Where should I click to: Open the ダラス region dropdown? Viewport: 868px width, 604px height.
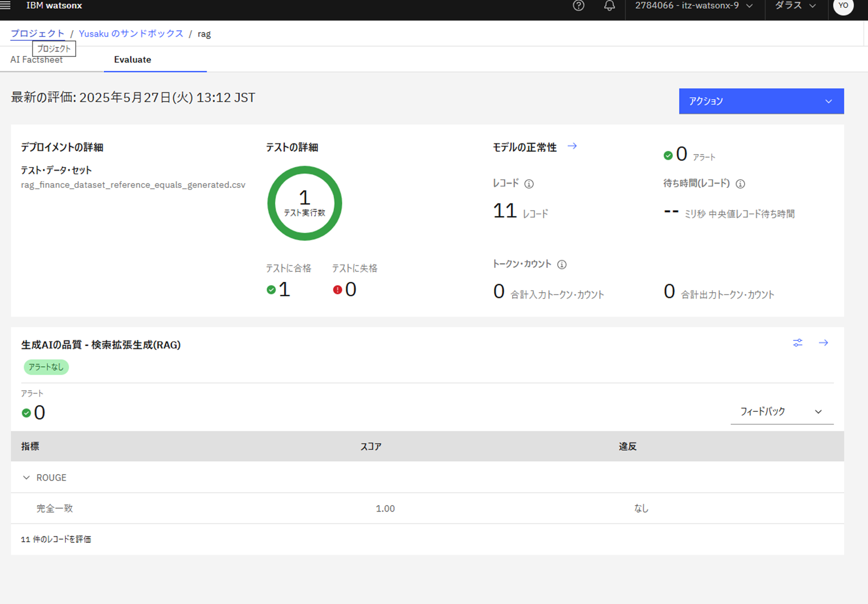(796, 6)
